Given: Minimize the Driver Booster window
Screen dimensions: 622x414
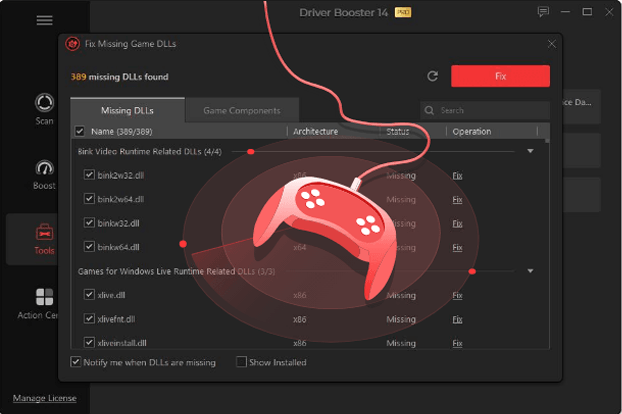Looking at the screenshot, I should tap(565, 12).
